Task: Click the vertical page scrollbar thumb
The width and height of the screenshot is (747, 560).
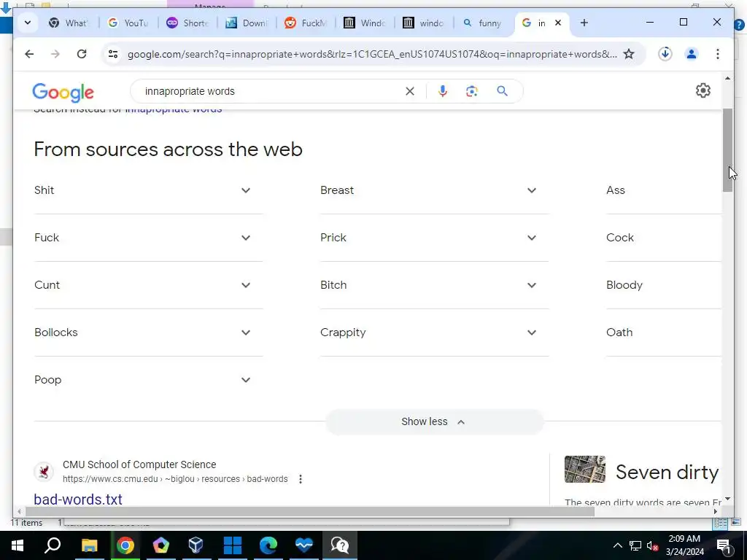Action: [x=727, y=150]
